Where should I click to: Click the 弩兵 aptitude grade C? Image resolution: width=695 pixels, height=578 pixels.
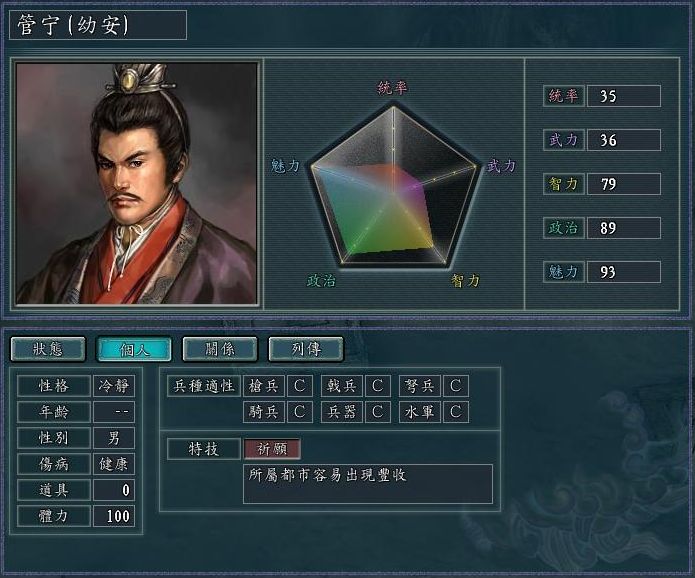click(x=456, y=386)
